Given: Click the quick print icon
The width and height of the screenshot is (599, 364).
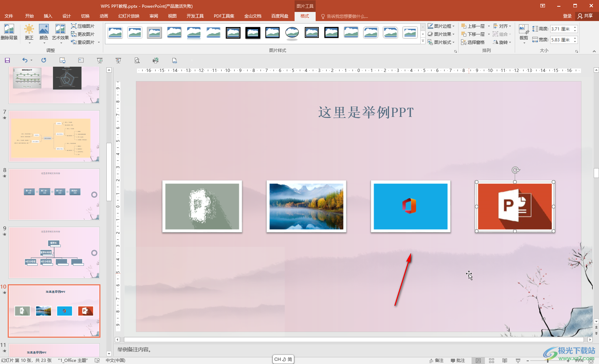Looking at the screenshot, I should (x=156, y=60).
